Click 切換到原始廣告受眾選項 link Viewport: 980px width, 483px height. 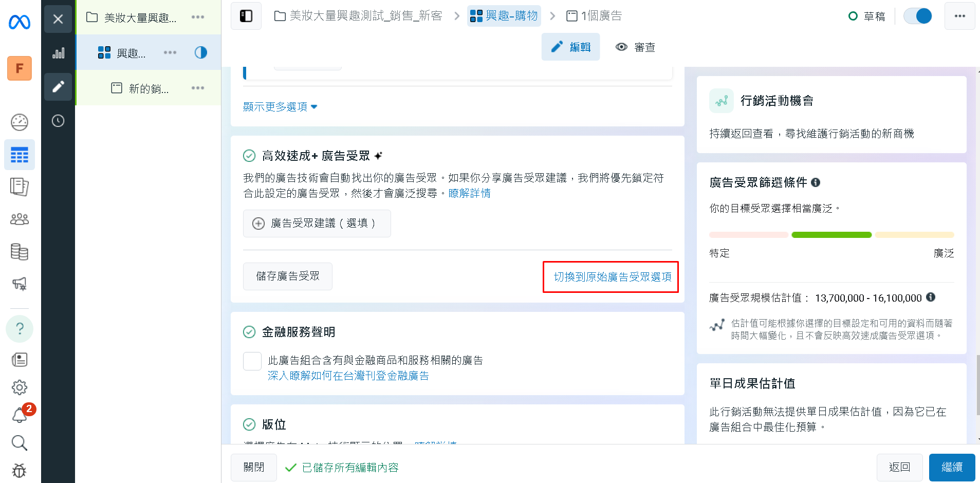click(612, 277)
